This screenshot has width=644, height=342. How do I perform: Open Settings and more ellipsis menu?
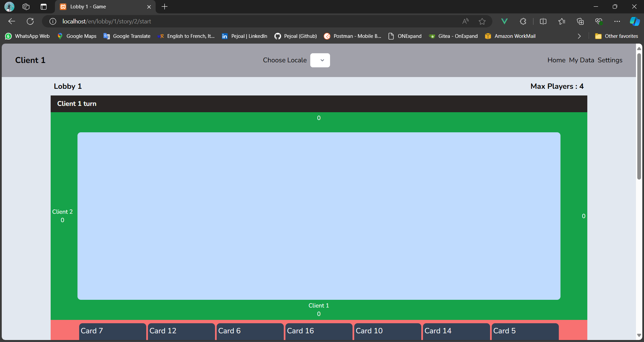pos(617,21)
